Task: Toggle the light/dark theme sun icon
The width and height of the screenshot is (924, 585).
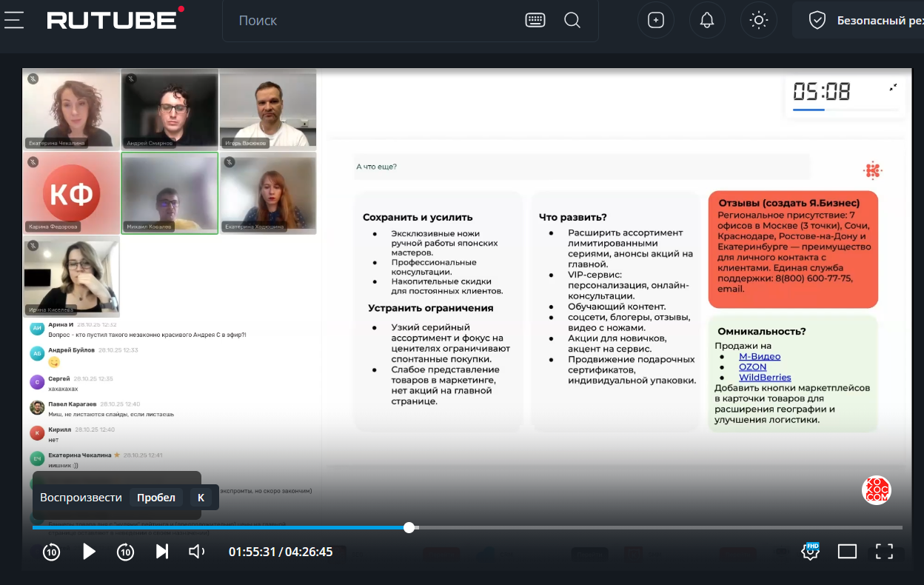Action: pos(758,20)
